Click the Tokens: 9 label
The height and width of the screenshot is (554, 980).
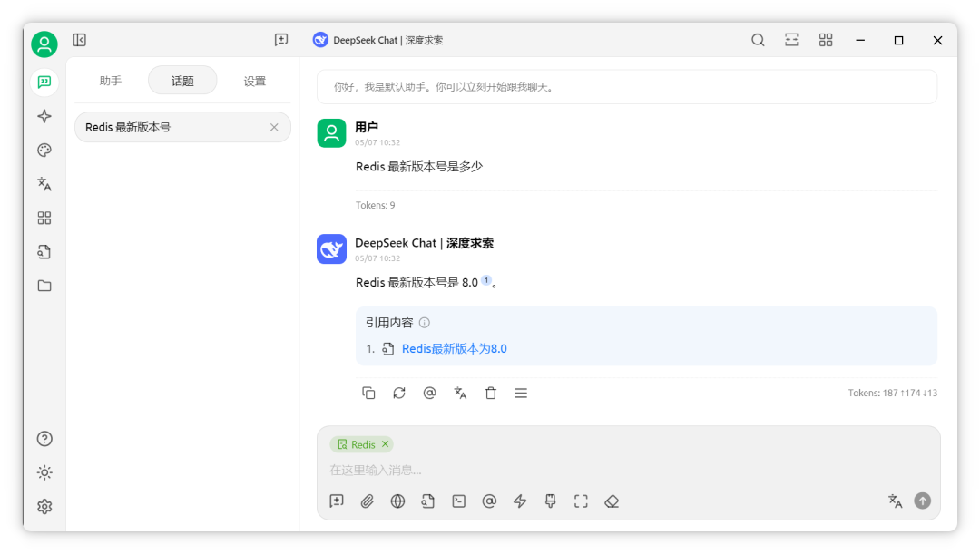point(375,205)
